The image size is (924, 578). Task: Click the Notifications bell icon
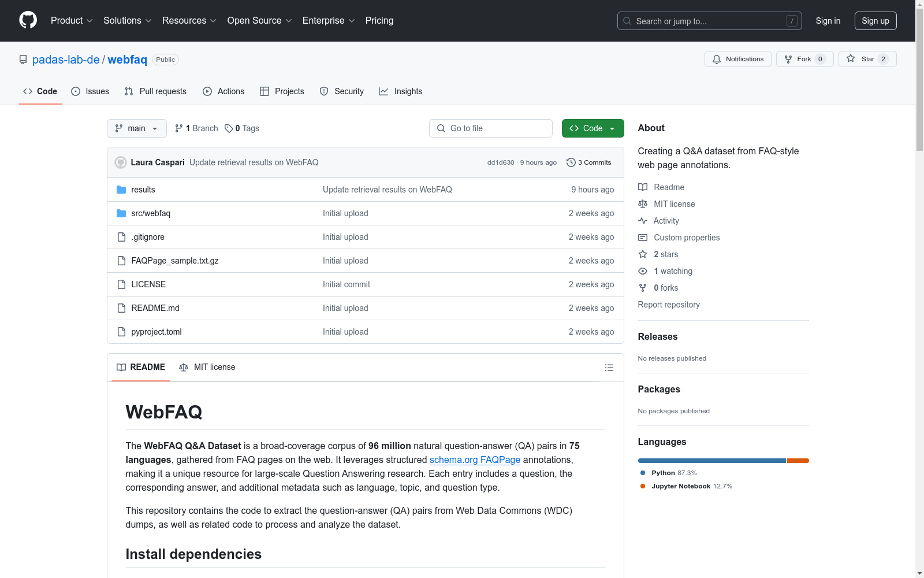[717, 59]
